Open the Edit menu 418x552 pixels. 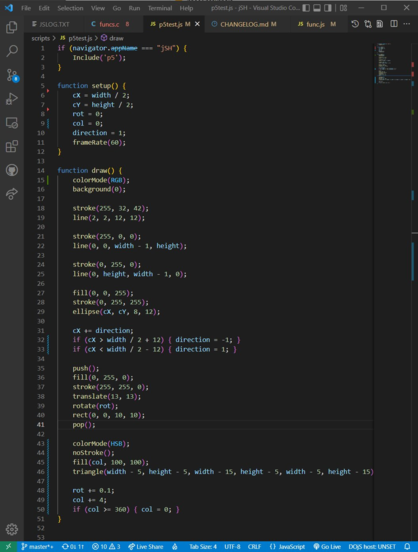coord(44,8)
